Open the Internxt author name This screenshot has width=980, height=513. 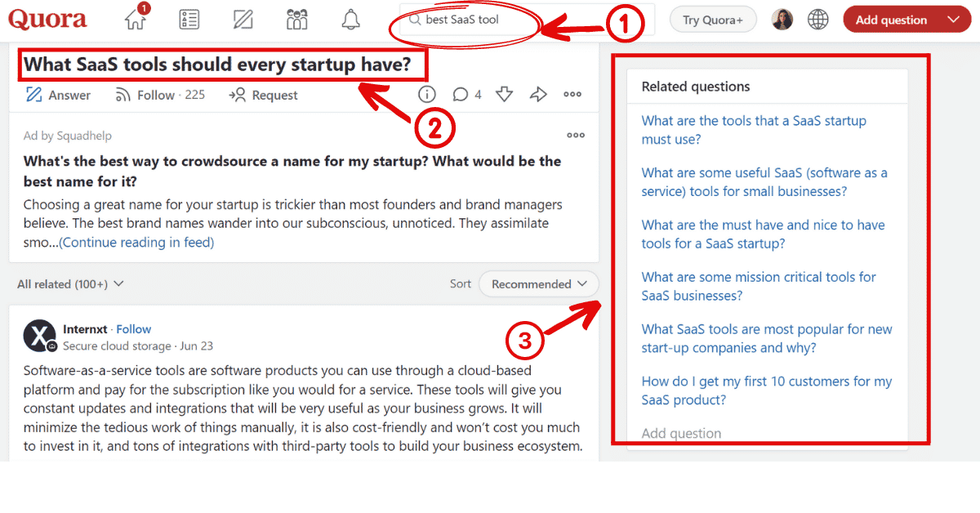85,328
